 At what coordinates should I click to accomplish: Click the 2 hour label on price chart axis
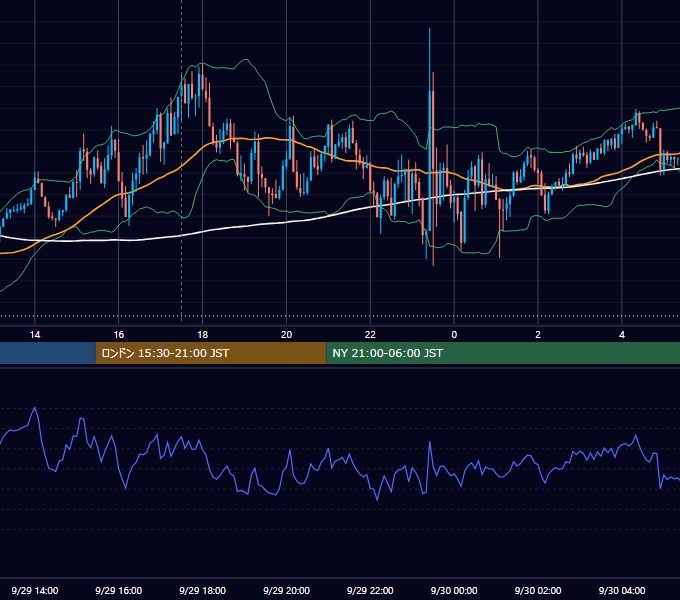pyautogui.click(x=538, y=335)
